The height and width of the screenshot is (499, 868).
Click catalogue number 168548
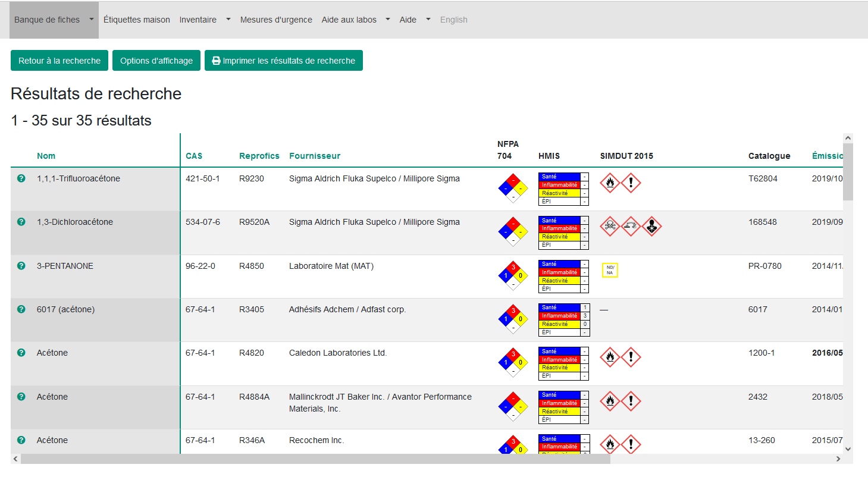click(x=763, y=222)
